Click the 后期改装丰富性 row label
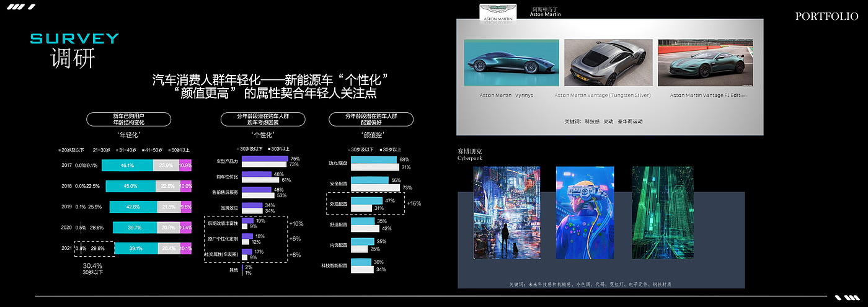Image resolution: width=868 pixels, height=307 pixels. click(223, 223)
